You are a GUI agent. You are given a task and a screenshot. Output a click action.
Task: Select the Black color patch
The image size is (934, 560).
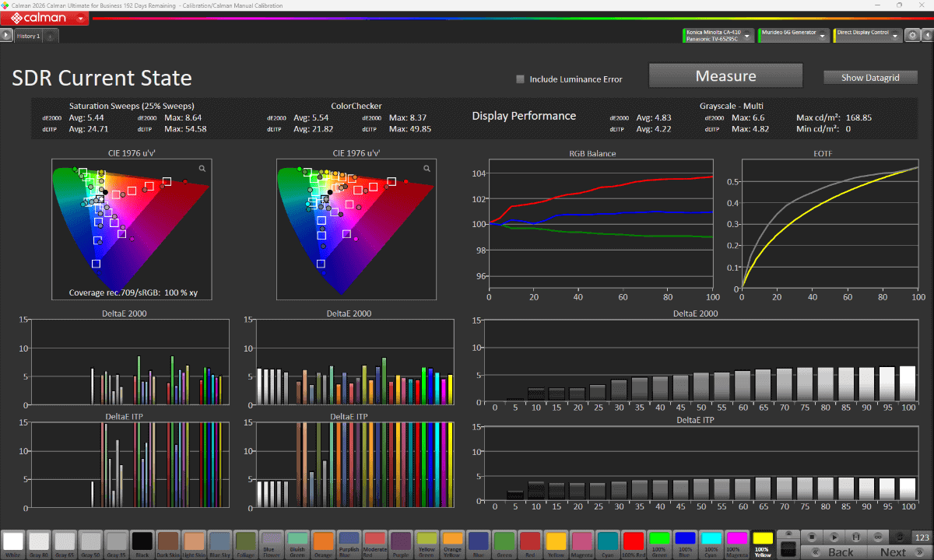[x=142, y=544]
